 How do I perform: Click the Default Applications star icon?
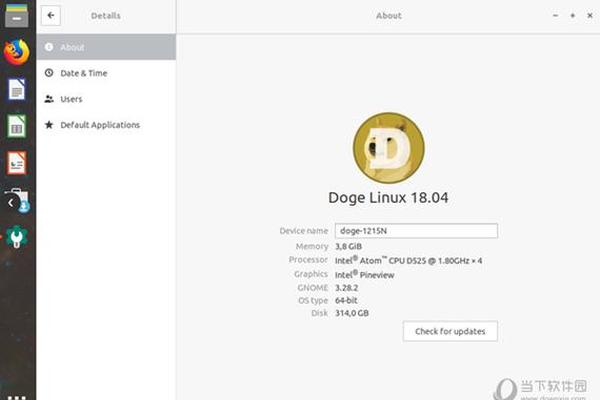(x=49, y=124)
